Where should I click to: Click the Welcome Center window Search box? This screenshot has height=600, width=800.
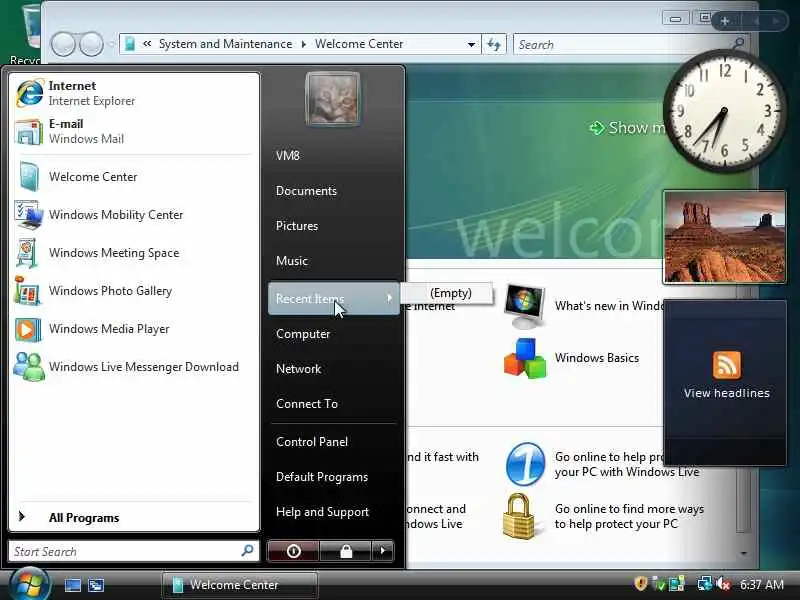point(630,44)
